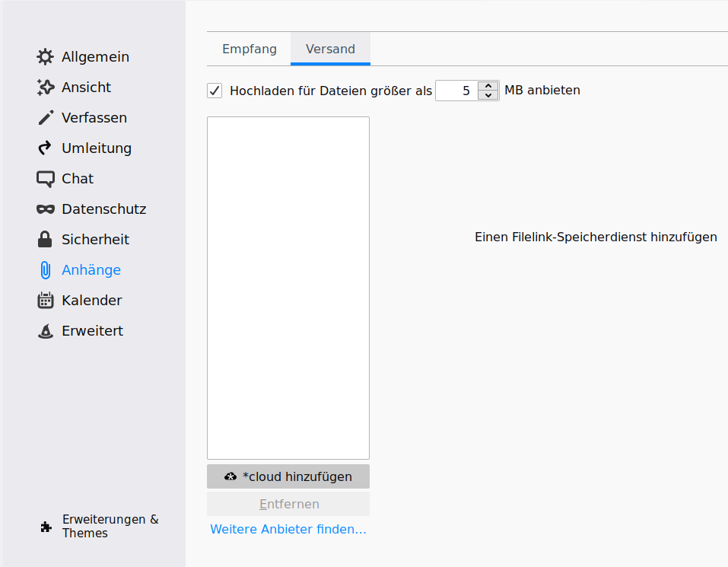Click the Ansicht sparkle icon
This screenshot has width=728, height=567.
(x=45, y=88)
